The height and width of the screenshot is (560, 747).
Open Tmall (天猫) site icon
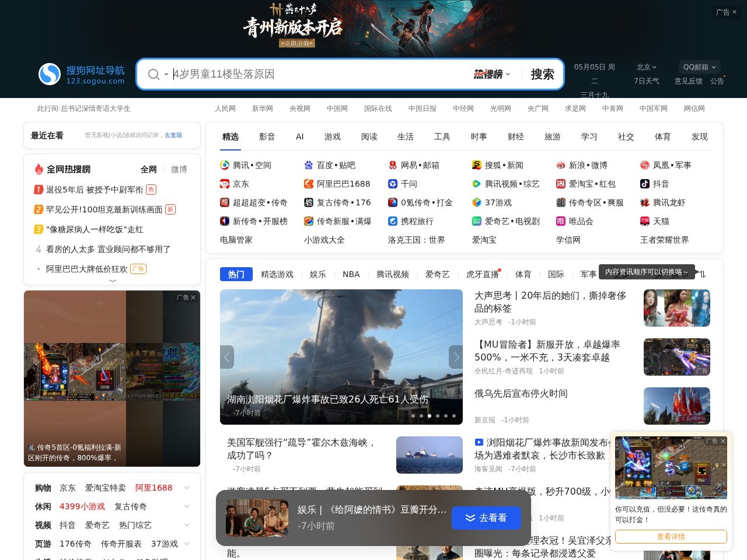645,221
